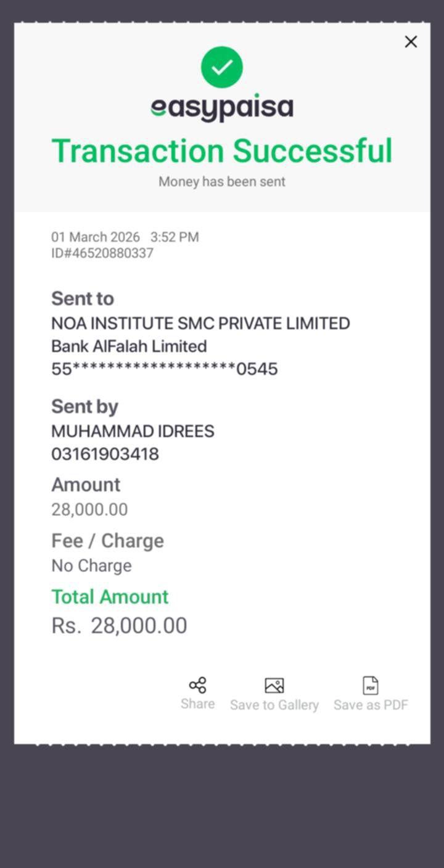The image size is (444, 868).
Task: Click the No Charge fee value
Action: click(x=91, y=566)
